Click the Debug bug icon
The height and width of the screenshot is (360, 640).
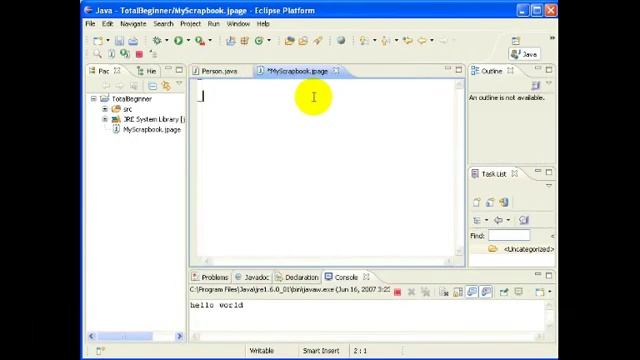(157, 40)
